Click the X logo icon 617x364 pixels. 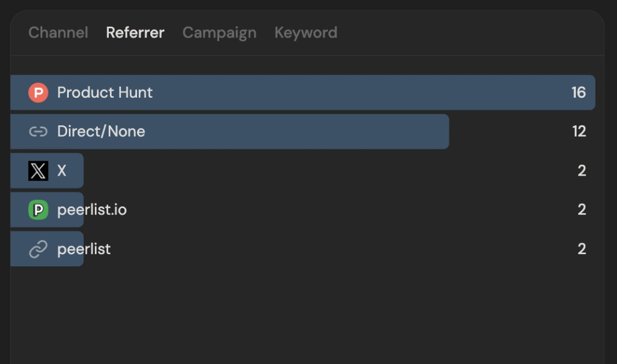(x=38, y=171)
